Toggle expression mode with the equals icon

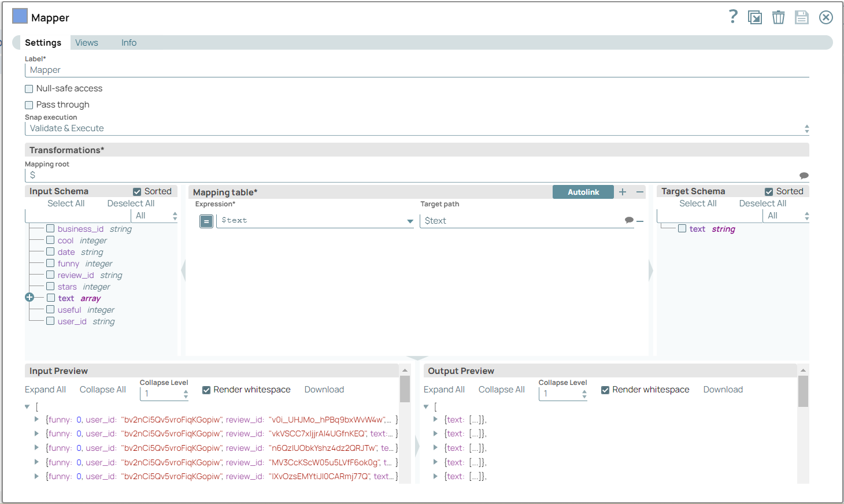(x=206, y=221)
